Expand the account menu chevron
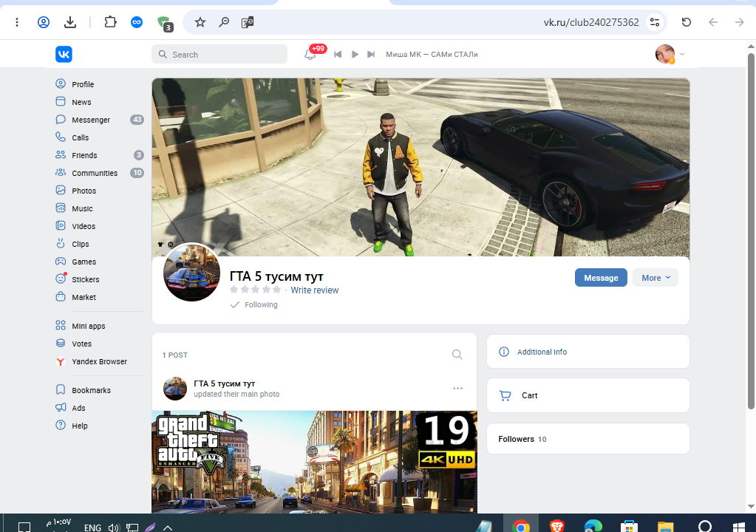 click(682, 54)
